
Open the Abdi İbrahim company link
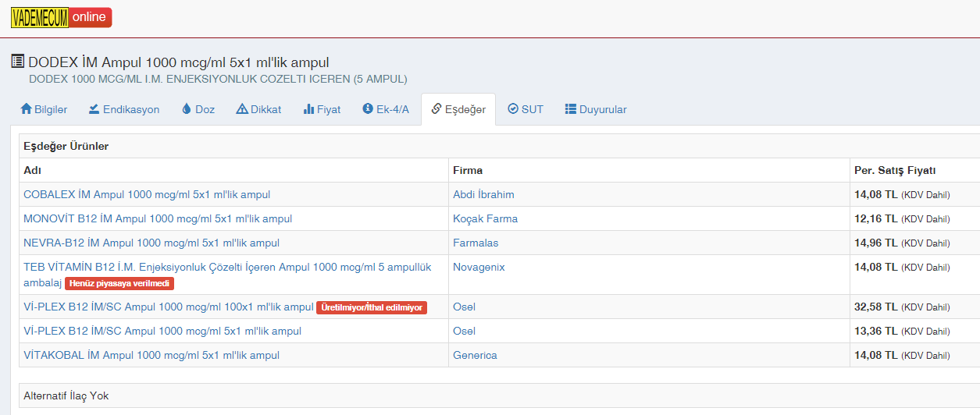point(483,194)
